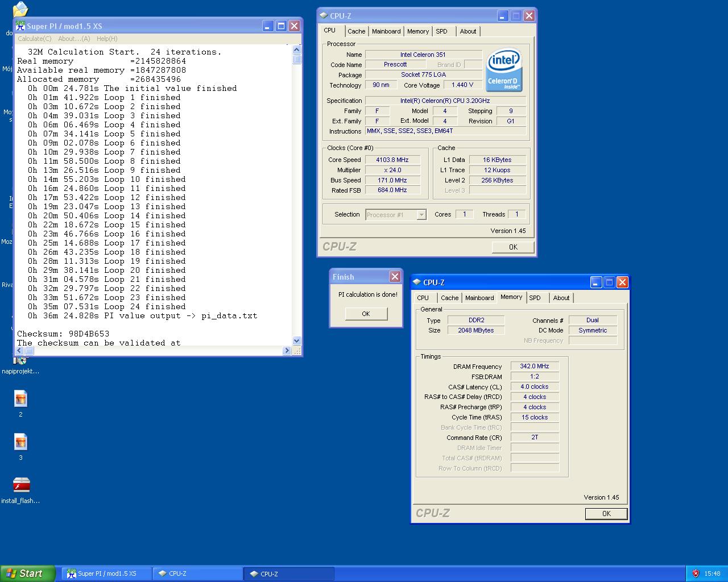
Task: Select first CPU-Z taskbar button
Action: 198,573
